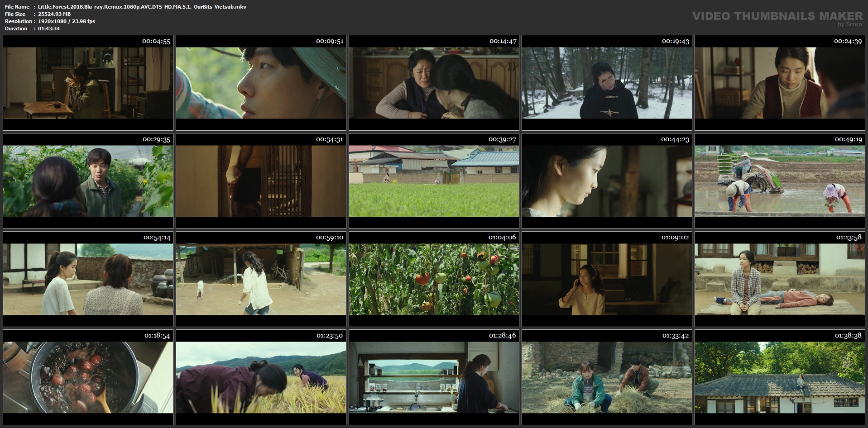Click the file name Little.Forest.2018 text
The height and width of the screenshot is (428, 868).
[x=142, y=7]
